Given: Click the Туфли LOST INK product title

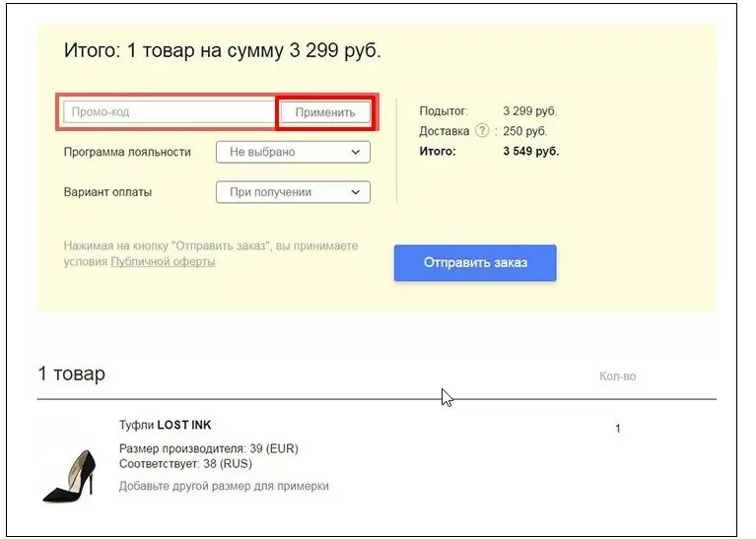Looking at the screenshot, I should [165, 425].
